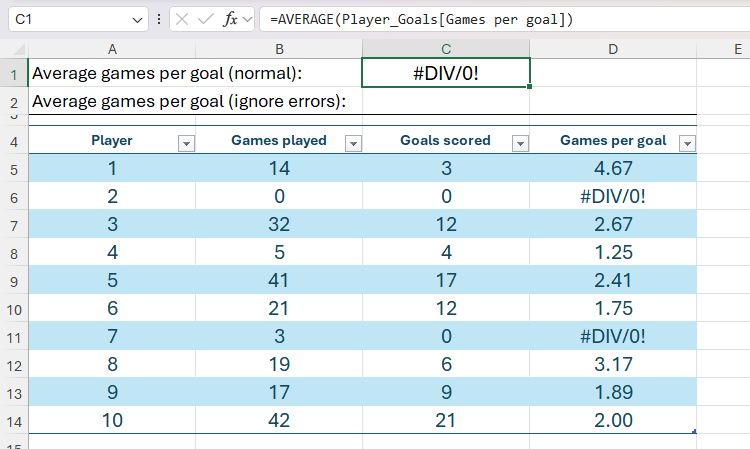Image resolution: width=750 pixels, height=449 pixels.
Task: Select the 'ignore errors' label cell in row 2
Action: click(x=190, y=101)
